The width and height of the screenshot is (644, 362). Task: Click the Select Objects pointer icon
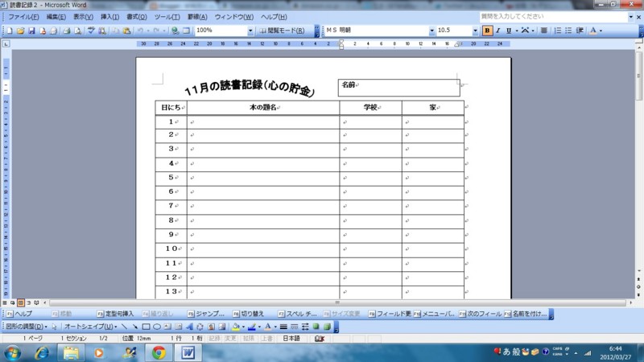[x=54, y=327]
